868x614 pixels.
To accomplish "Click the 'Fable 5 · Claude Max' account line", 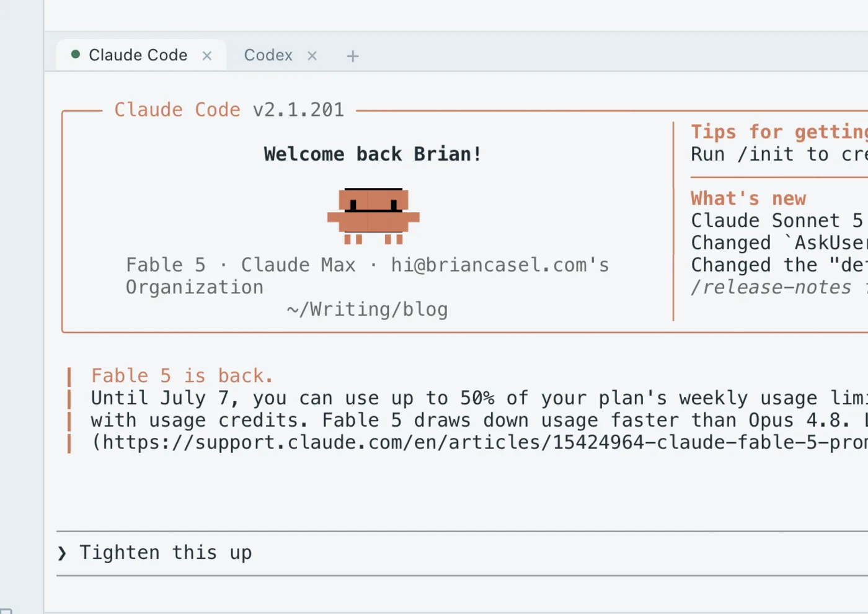I will (x=368, y=265).
